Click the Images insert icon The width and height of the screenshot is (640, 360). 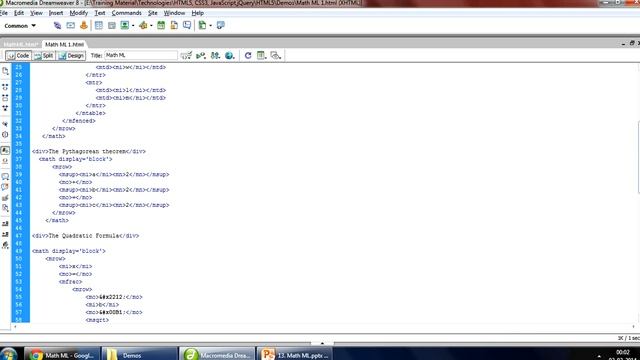124,25
